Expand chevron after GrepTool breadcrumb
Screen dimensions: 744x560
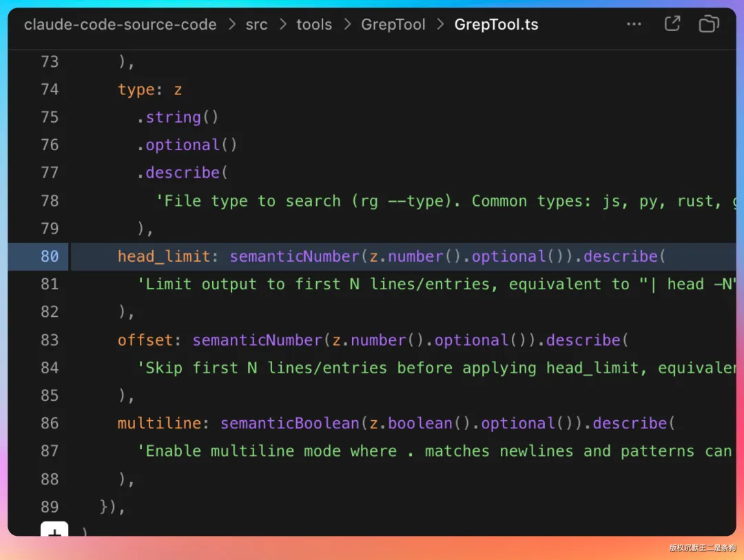(440, 24)
